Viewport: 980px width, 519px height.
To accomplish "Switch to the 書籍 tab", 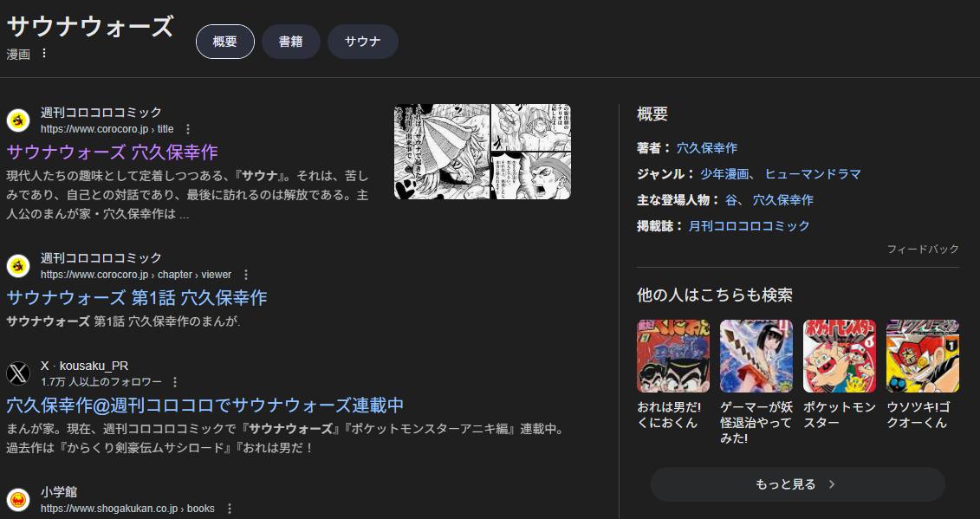I will tap(290, 42).
